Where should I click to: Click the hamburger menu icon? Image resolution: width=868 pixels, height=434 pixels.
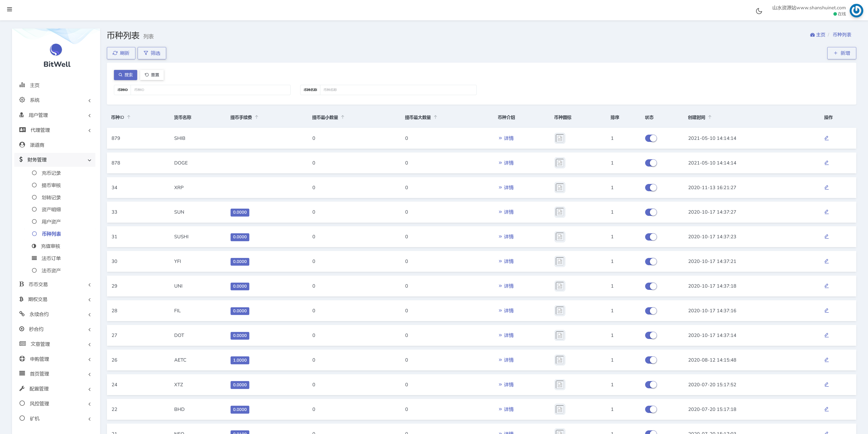[9, 10]
